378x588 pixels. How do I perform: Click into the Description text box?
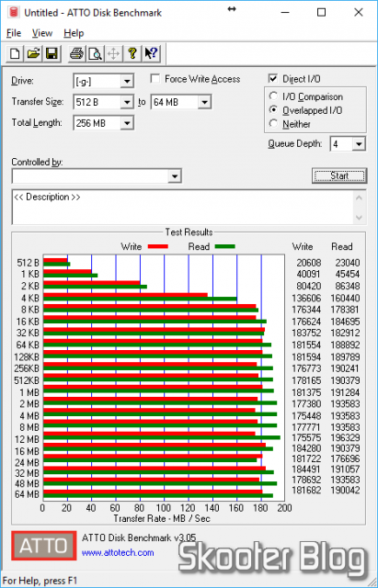click(x=183, y=207)
